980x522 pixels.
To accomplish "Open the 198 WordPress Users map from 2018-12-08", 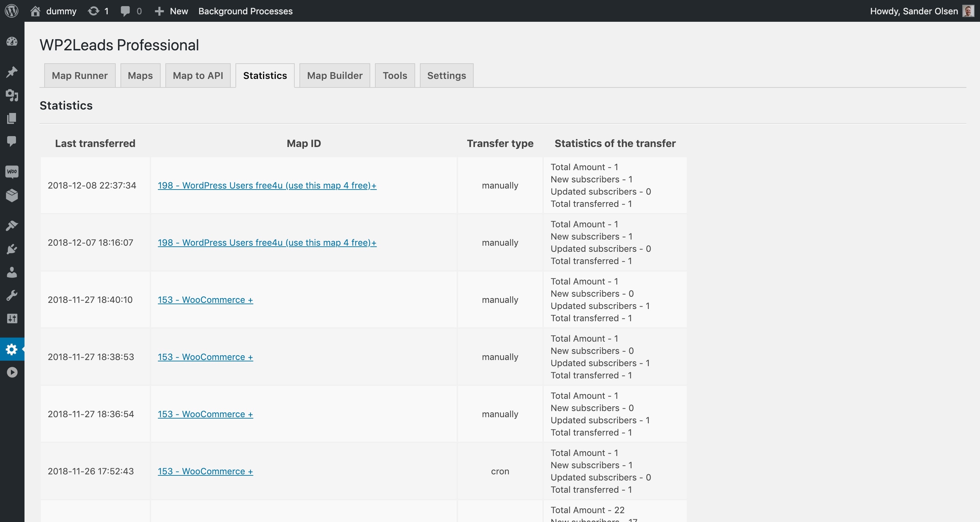I will [x=267, y=185].
